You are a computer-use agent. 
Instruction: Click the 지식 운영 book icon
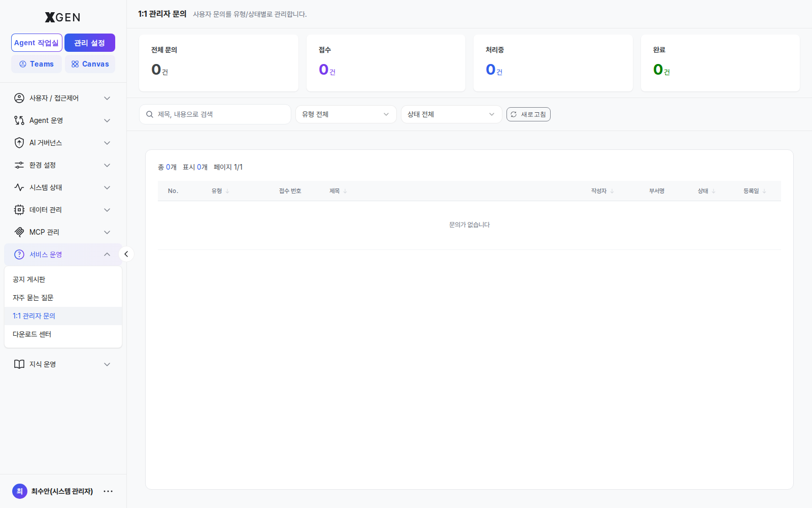coord(19,364)
